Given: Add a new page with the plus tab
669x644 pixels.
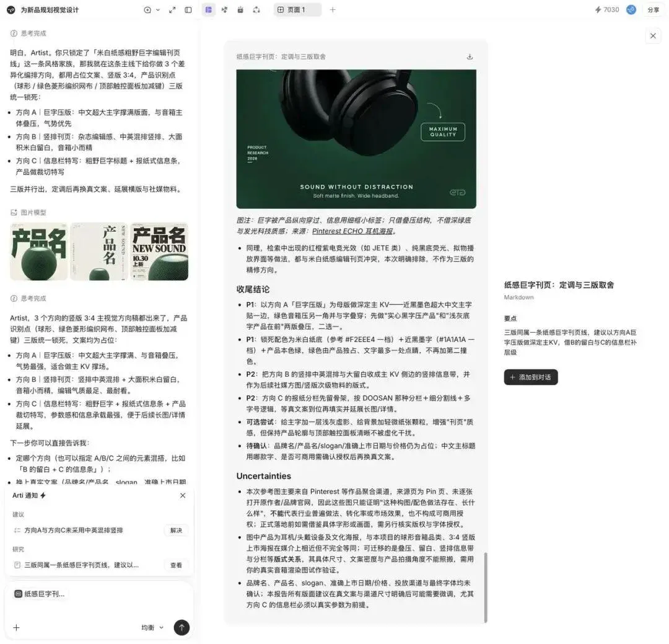Looking at the screenshot, I should click(x=333, y=10).
